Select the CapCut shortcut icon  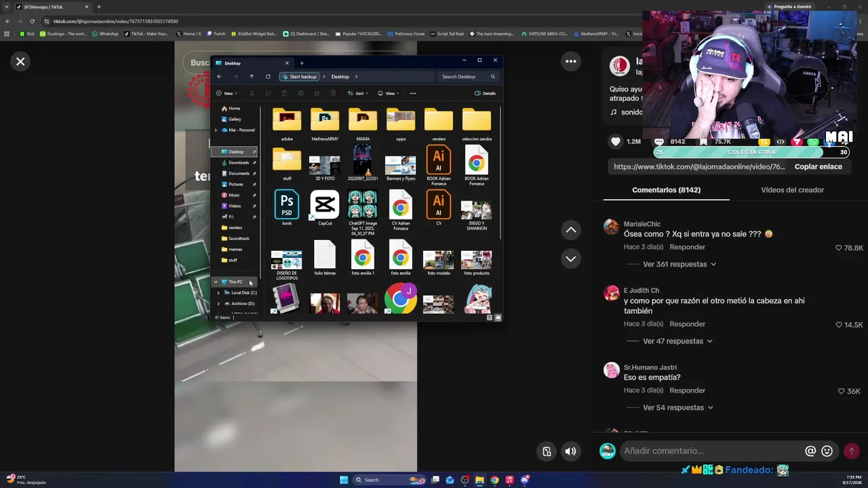tap(325, 205)
